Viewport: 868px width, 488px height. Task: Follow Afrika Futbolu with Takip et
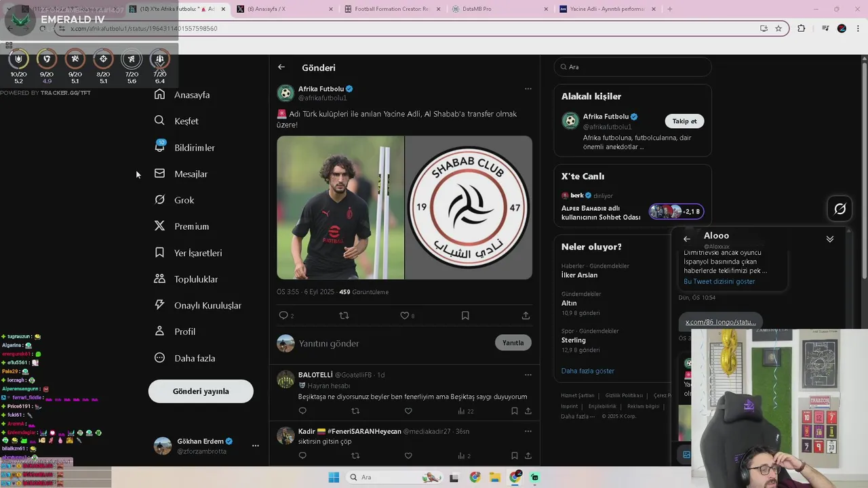pos(684,121)
